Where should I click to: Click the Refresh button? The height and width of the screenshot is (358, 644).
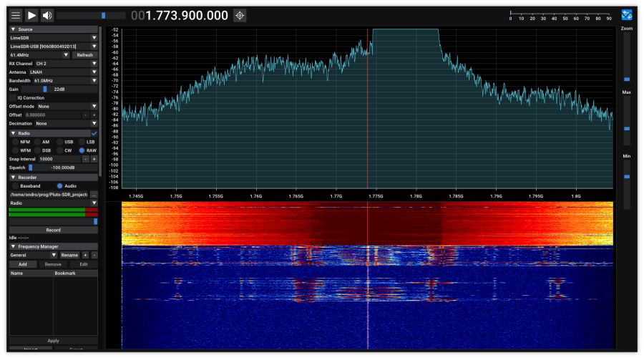84,55
